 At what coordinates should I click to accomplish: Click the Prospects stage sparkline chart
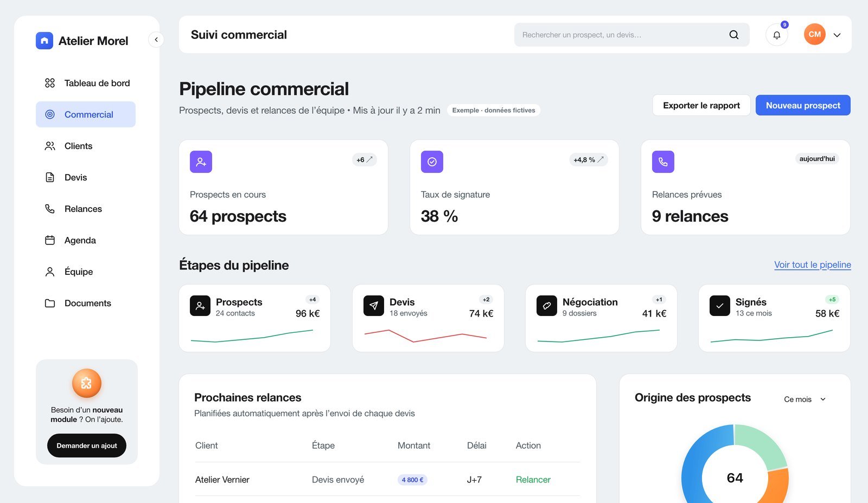coord(252,336)
